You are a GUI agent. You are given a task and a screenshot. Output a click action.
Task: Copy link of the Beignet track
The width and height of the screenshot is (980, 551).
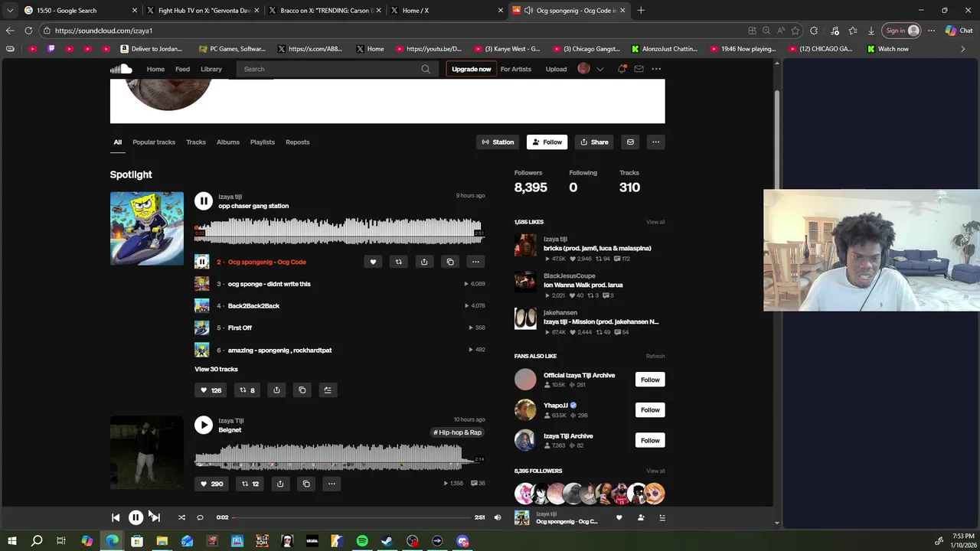click(x=306, y=484)
